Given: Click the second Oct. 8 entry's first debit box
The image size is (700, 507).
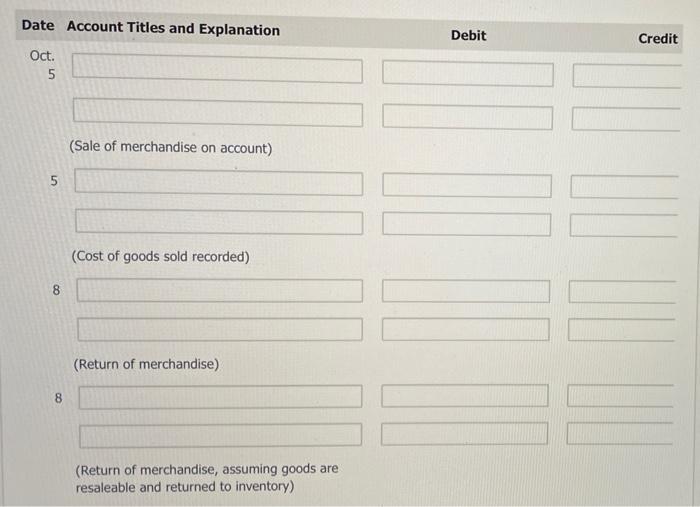Looking at the screenshot, I should click(x=465, y=395).
